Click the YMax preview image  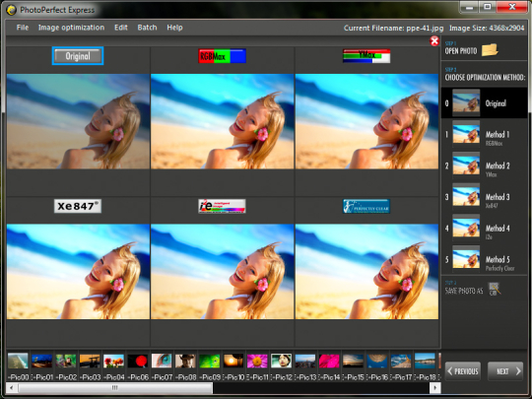366,121
